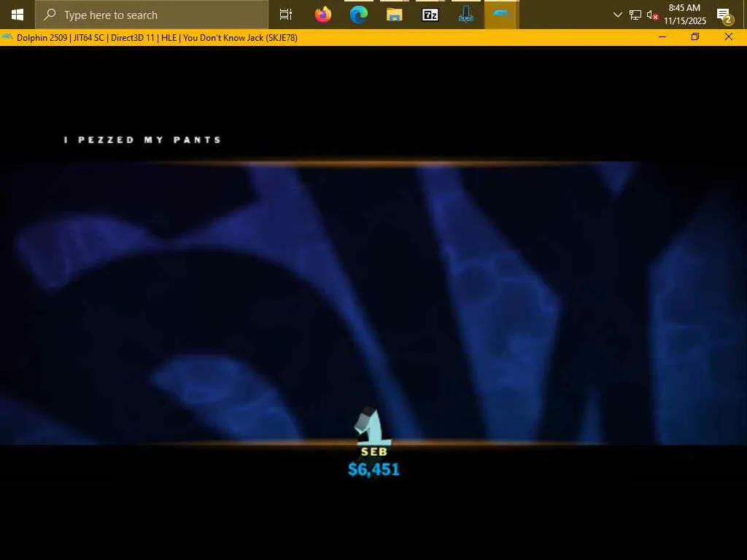Show hidden system tray icons
Viewport: 747px width, 560px height.
617,15
